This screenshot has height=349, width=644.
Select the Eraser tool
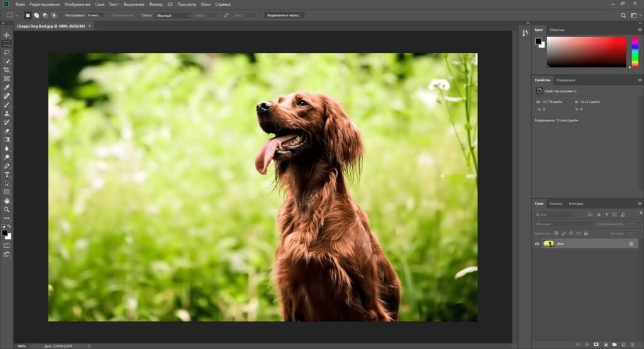(6, 131)
